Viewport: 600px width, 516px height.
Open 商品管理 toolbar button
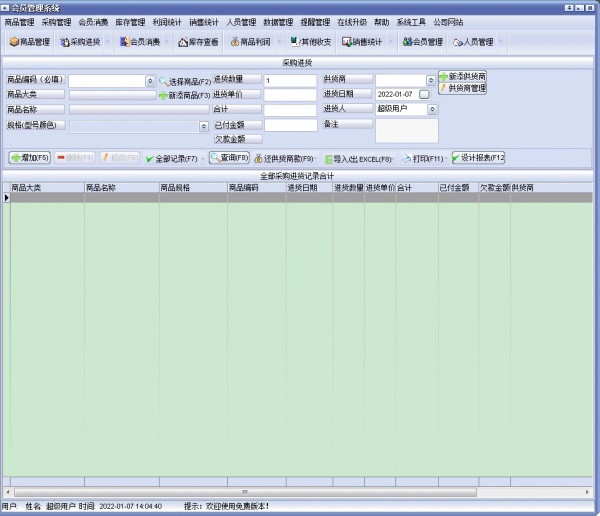click(30, 42)
